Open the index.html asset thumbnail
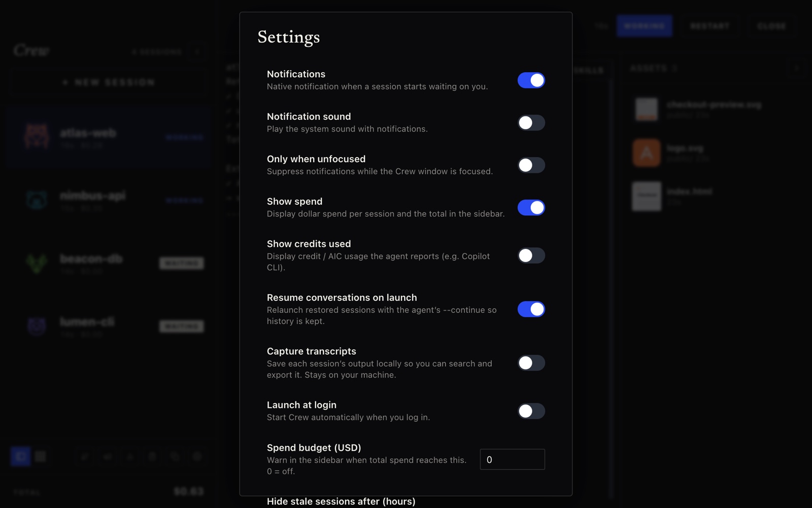 pyautogui.click(x=647, y=196)
